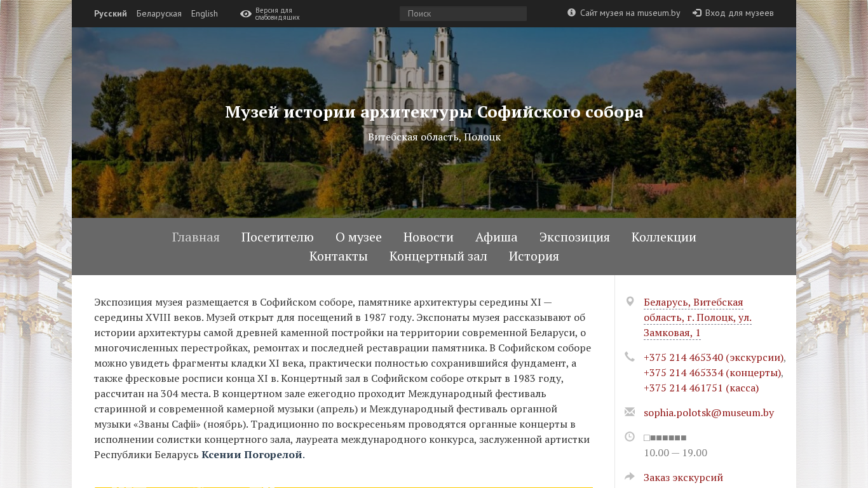
Task: Open Версия для слабовидящих mode
Action: (277, 14)
